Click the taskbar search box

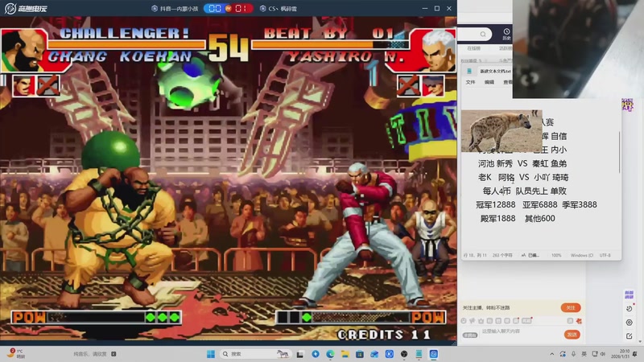click(255, 354)
